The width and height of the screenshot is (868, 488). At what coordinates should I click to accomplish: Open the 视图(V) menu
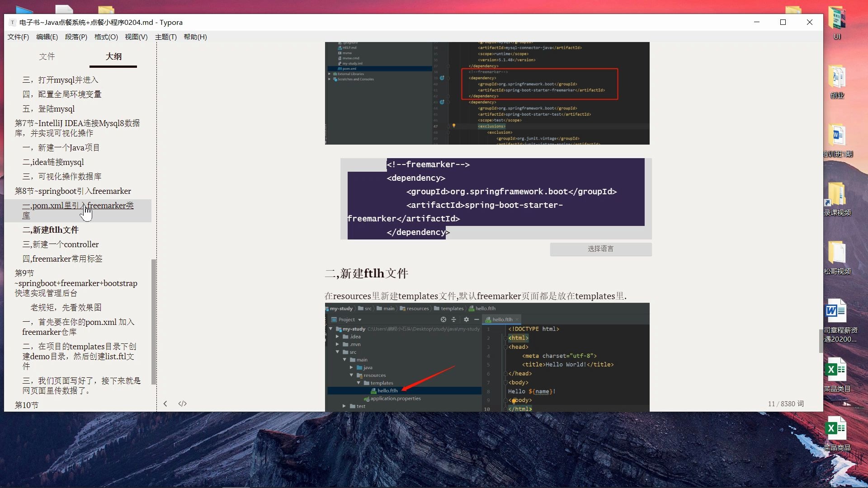[136, 37]
